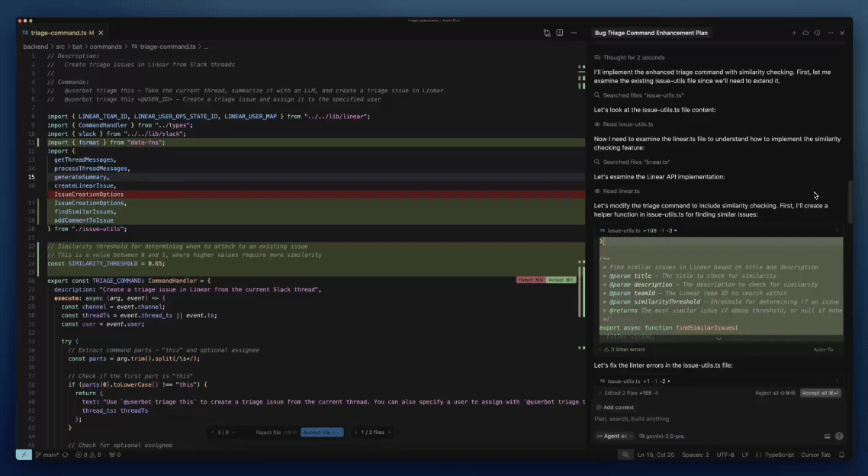Click the TS file icon in breadcrumb

[134, 47]
